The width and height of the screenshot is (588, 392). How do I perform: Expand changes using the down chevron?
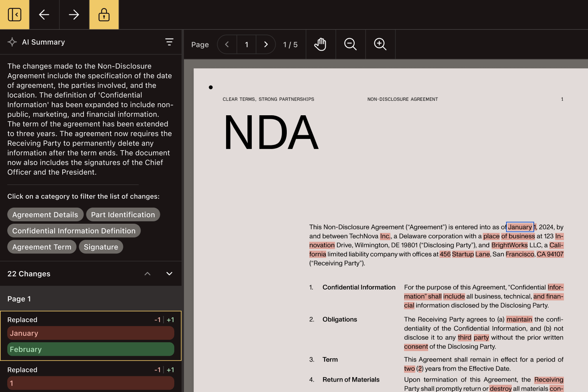coord(169,274)
